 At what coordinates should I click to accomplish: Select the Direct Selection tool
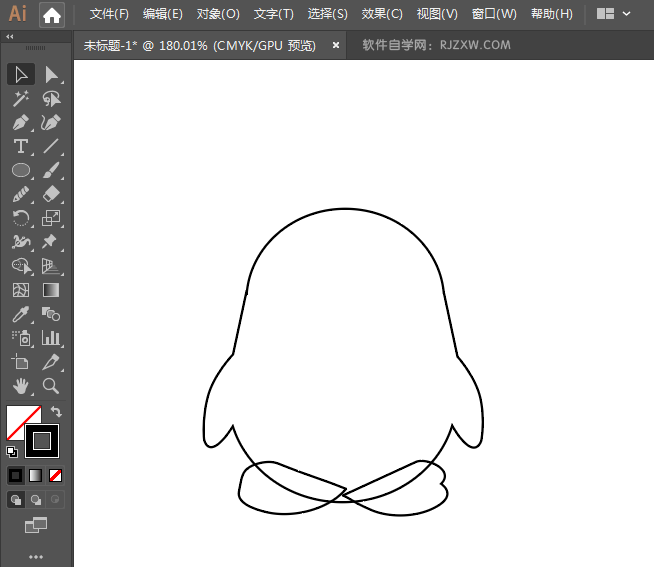coord(51,75)
